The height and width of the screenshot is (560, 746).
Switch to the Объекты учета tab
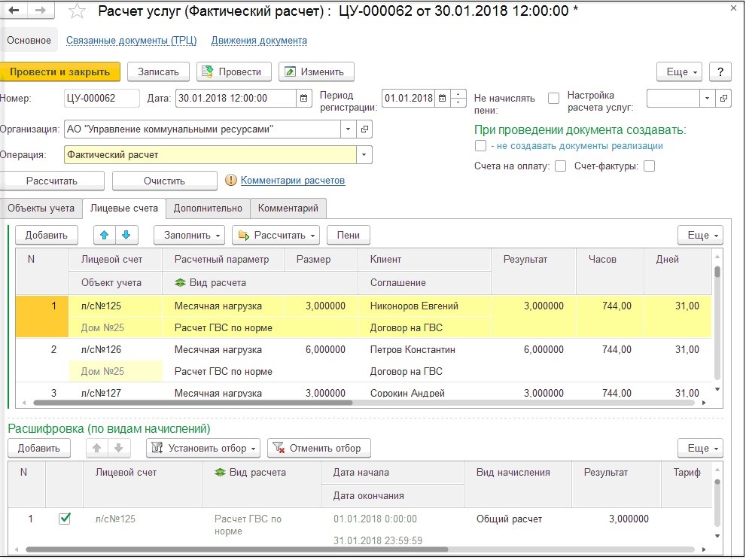click(41, 208)
